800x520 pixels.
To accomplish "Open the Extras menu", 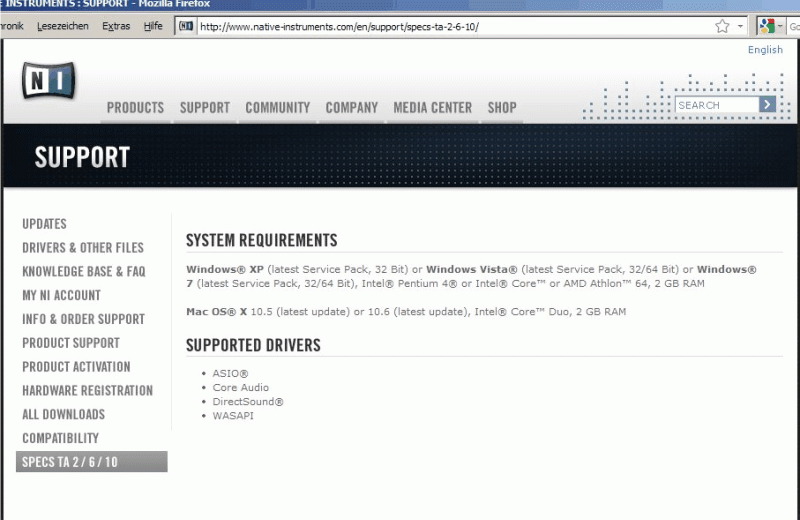I will [x=116, y=26].
